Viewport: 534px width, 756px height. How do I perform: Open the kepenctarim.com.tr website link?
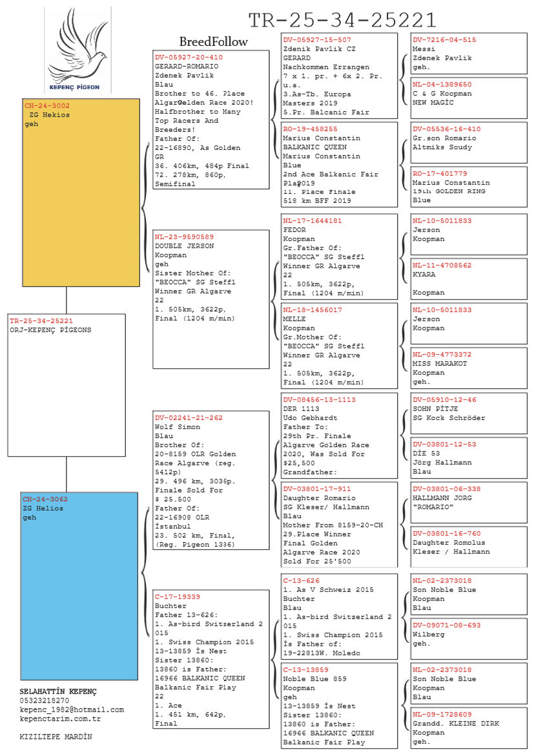point(60,719)
